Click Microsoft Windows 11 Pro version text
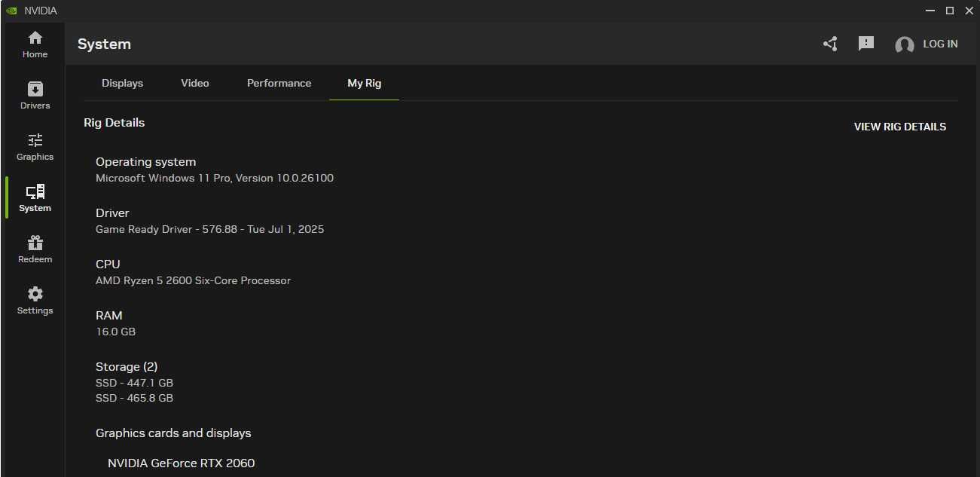This screenshot has width=980, height=477. [x=215, y=178]
